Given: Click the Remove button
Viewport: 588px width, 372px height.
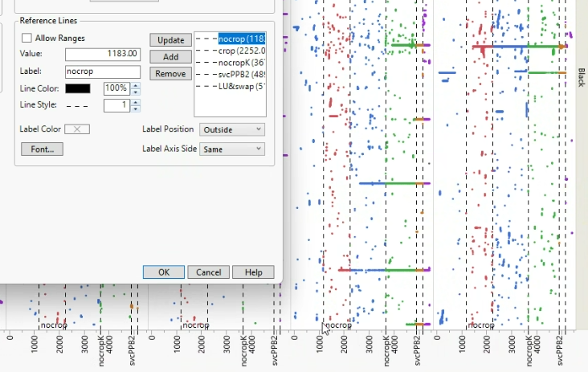Looking at the screenshot, I should (x=170, y=73).
